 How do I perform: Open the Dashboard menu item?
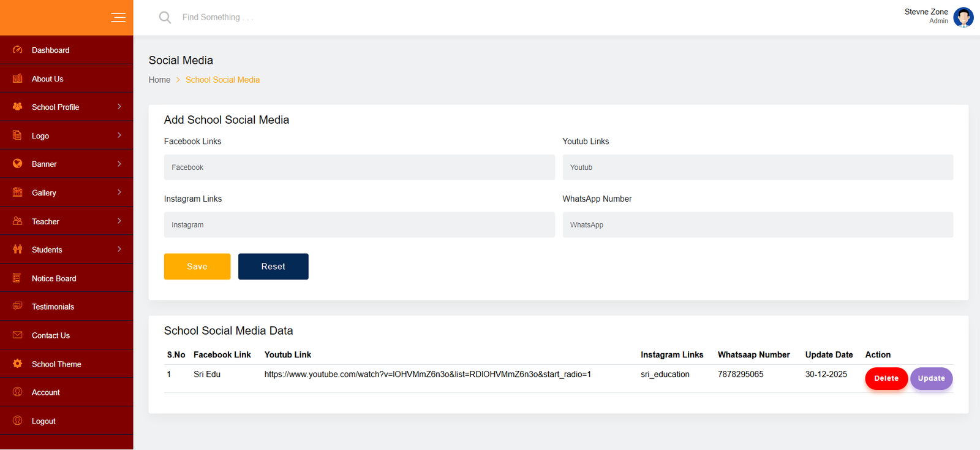66,50
